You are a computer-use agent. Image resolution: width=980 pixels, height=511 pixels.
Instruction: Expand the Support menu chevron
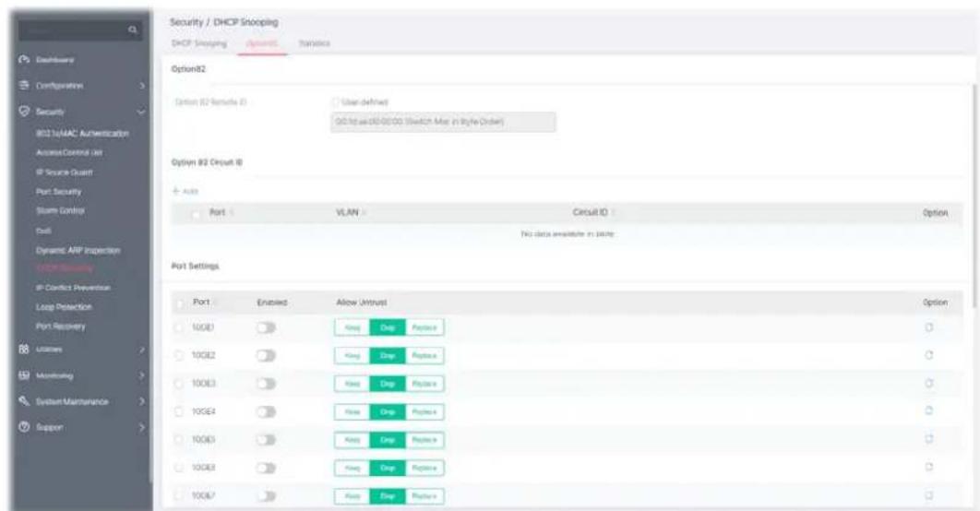pyautogui.click(x=142, y=427)
